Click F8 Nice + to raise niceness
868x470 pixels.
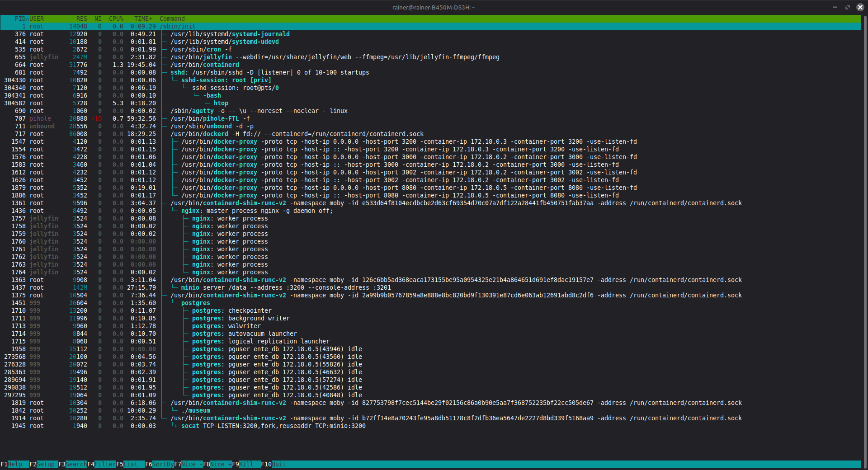tap(220, 464)
